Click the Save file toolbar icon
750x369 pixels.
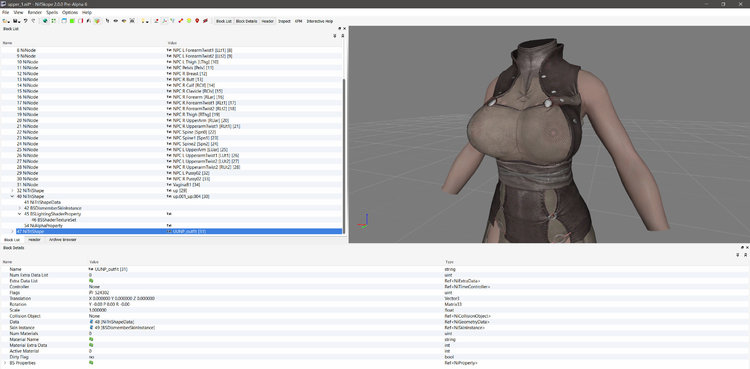(15, 21)
